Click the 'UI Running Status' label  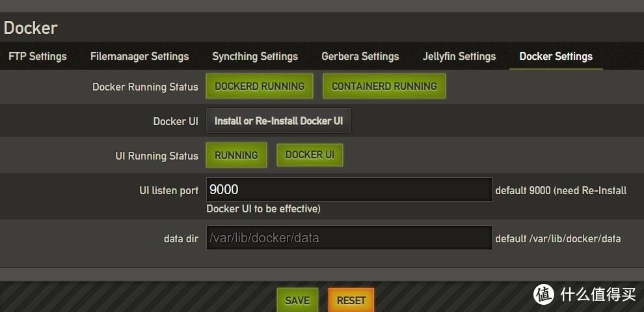click(157, 156)
